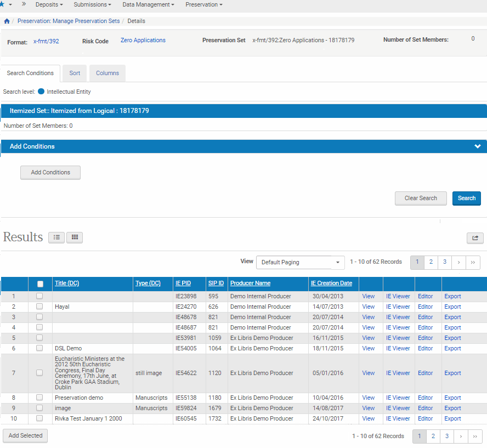Click the star favorites icon
The width and height of the screenshot is (487, 448).
pos(2,4)
